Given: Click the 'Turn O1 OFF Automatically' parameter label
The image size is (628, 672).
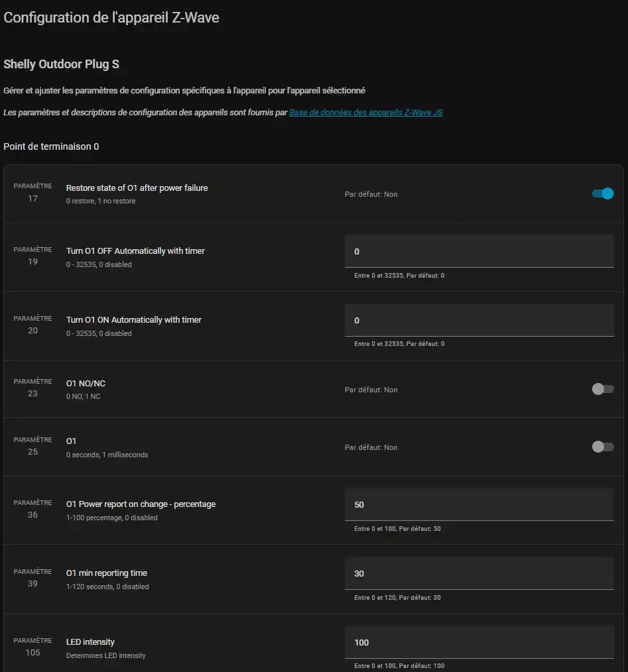Looking at the screenshot, I should pyautogui.click(x=135, y=251).
